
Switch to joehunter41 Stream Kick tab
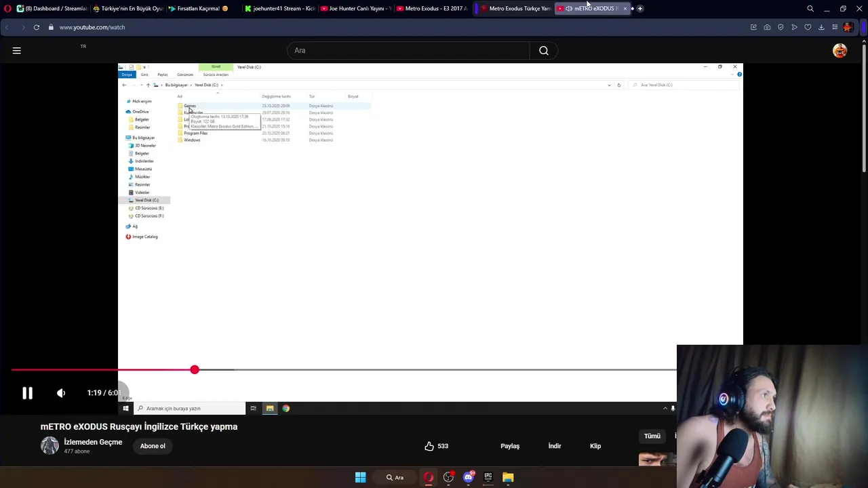coord(279,8)
